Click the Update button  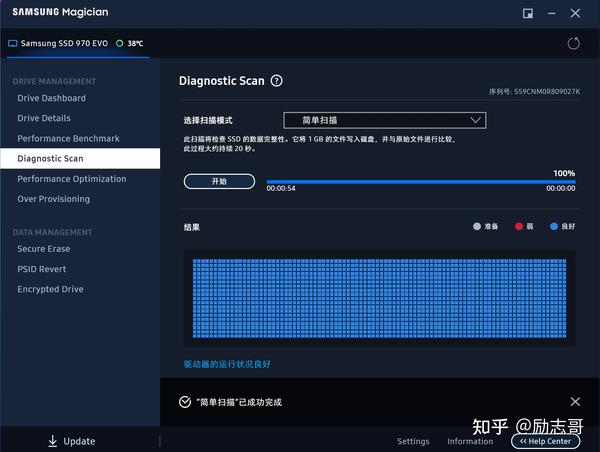point(72,441)
